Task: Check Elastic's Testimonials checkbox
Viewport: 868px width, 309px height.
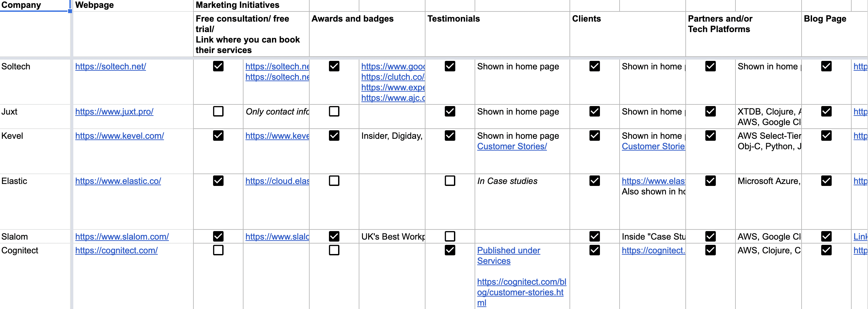Action: pos(450,181)
